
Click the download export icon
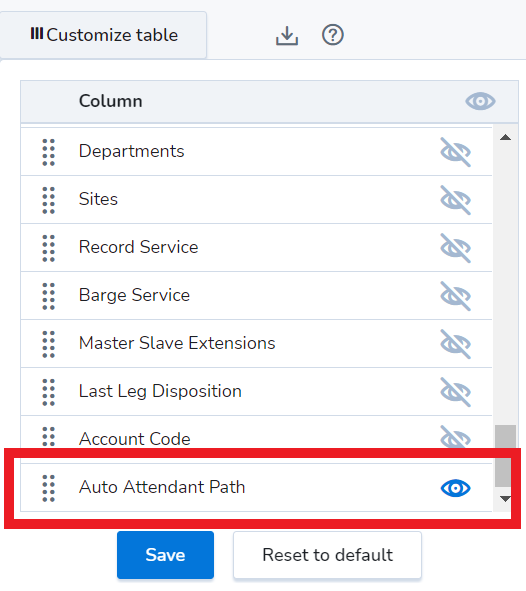pos(287,35)
